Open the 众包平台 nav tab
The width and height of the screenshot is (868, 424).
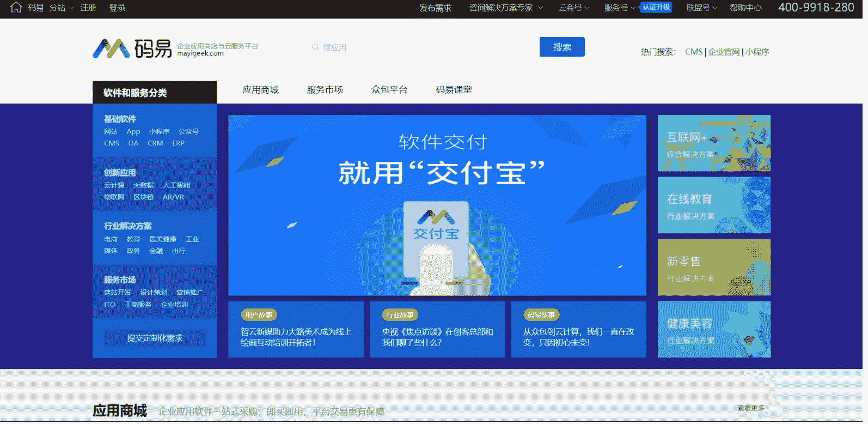click(389, 90)
